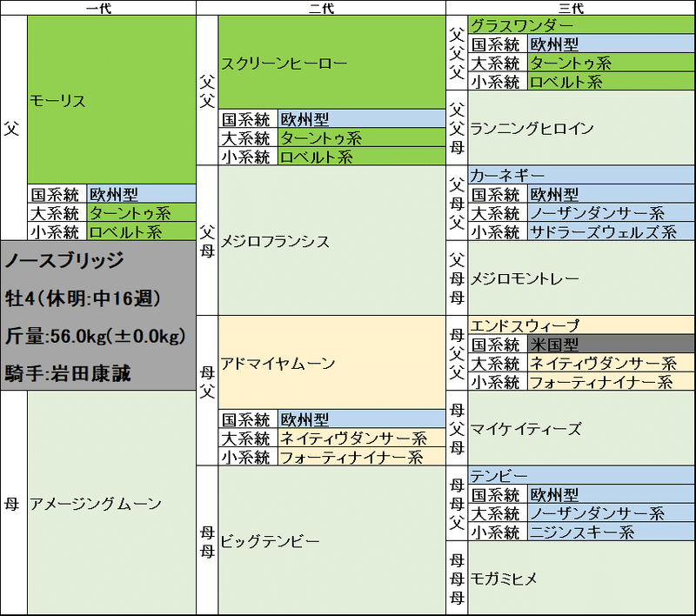This screenshot has height=616, width=696.
Task: Click the 三代 column header
Action: click(x=571, y=8)
